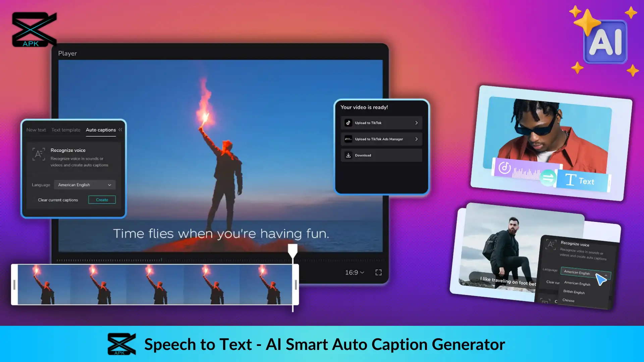
Task: Drag the timeline playhead marker
Action: tap(291, 250)
